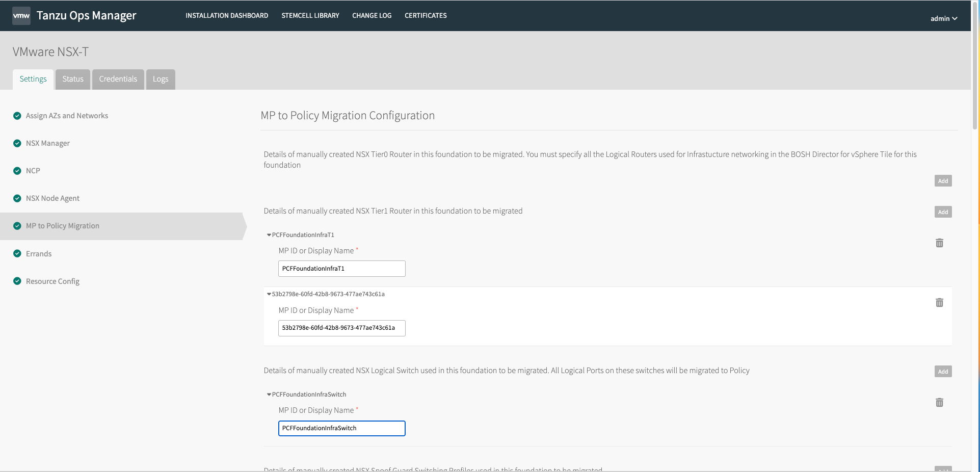This screenshot has width=980, height=472.
Task: Open NSX Node Agent settings
Action: click(52, 198)
